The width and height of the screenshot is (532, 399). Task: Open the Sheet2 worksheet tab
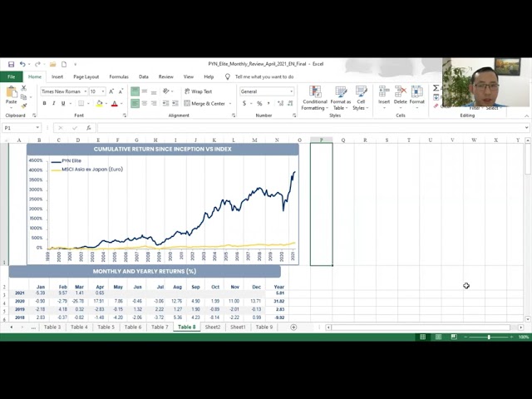pos(213,327)
